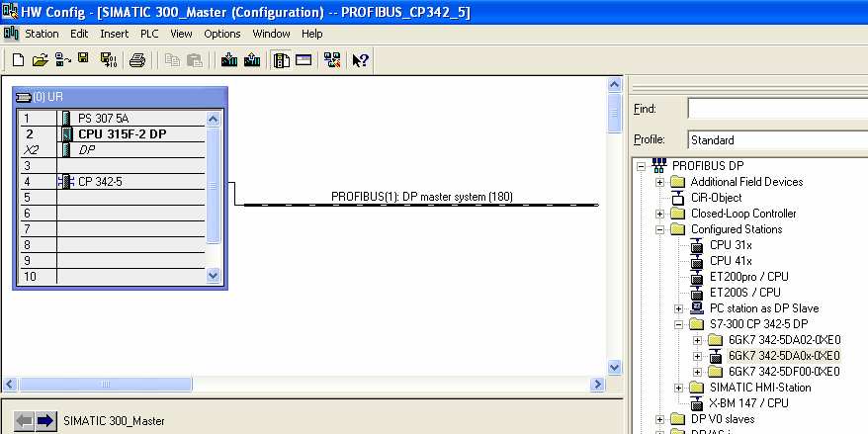
Task: Click the back navigation arrow button
Action: click(24, 421)
